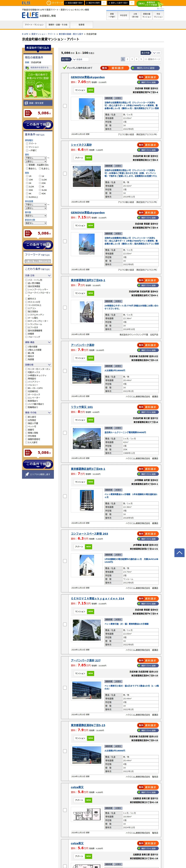
Task: Switch to the アパート・マンション tab
Action: pos(34,25)
